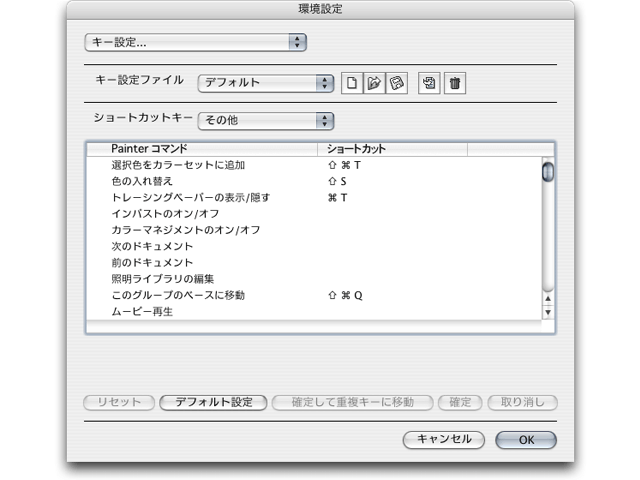
Task: Select the カラーマネジメントのオン/オフ row
Action: tap(179, 230)
